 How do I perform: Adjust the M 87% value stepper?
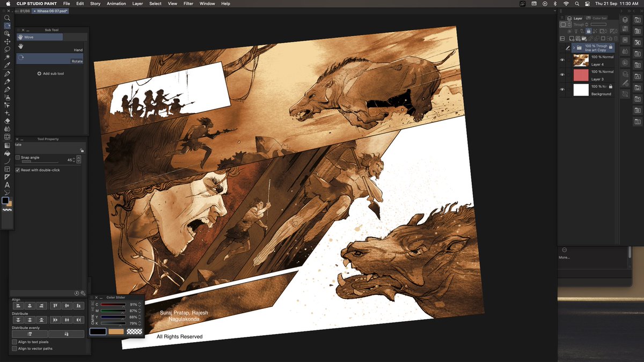(x=140, y=311)
